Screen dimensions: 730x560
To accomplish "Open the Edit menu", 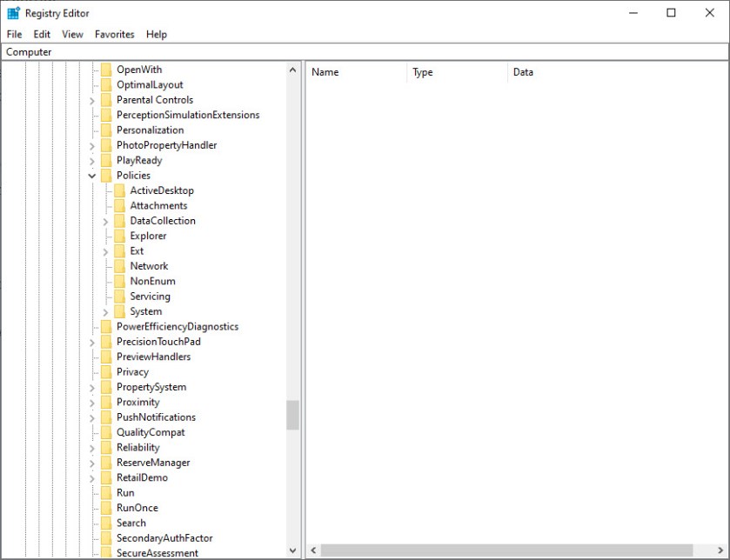I will [x=42, y=34].
